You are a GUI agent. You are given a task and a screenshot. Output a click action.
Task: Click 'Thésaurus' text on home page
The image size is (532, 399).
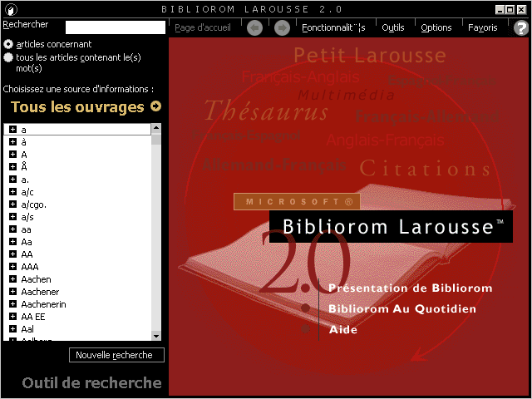[266, 111]
